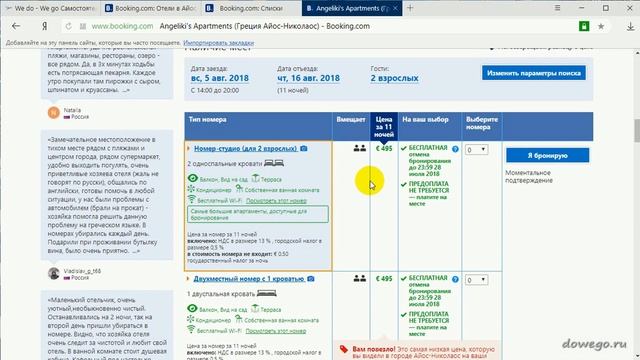Click the Цена за 11 ночей column header
Viewport: 640px width, 360px height.
[x=384, y=127]
